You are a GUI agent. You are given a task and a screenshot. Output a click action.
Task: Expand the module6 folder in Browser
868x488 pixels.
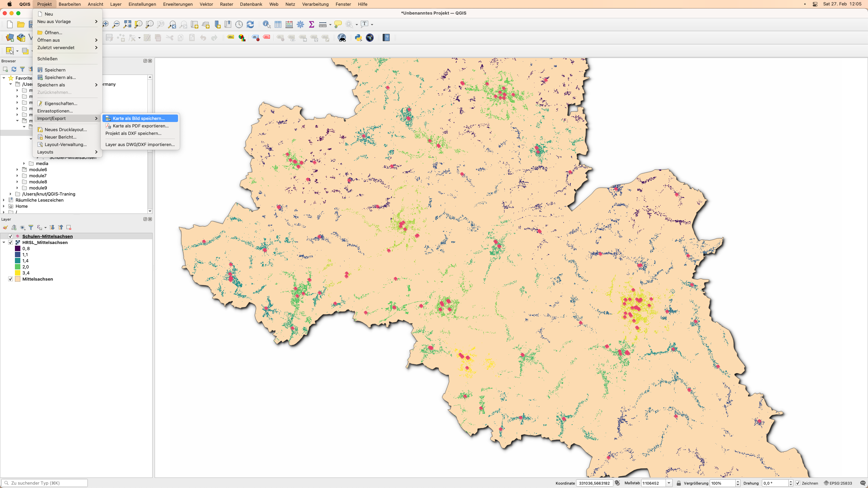17,169
